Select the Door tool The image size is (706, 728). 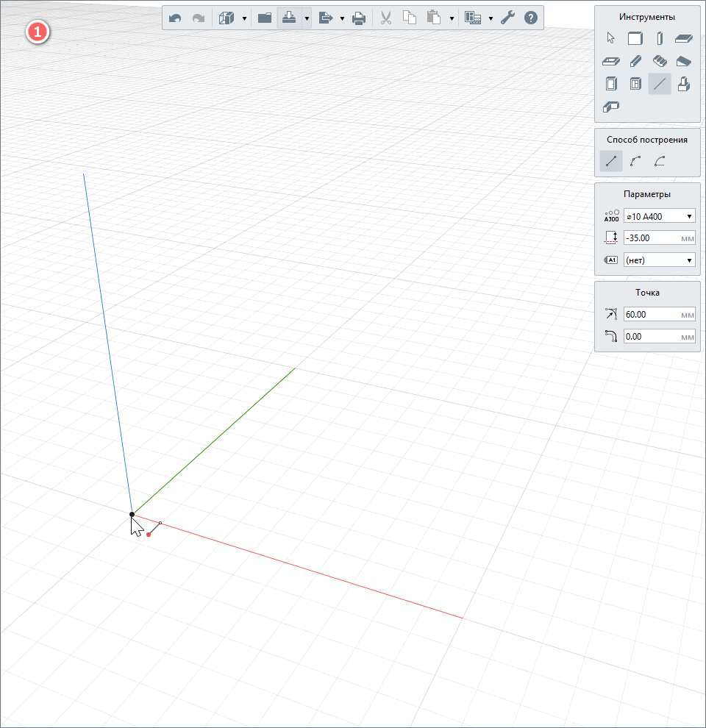(x=611, y=84)
